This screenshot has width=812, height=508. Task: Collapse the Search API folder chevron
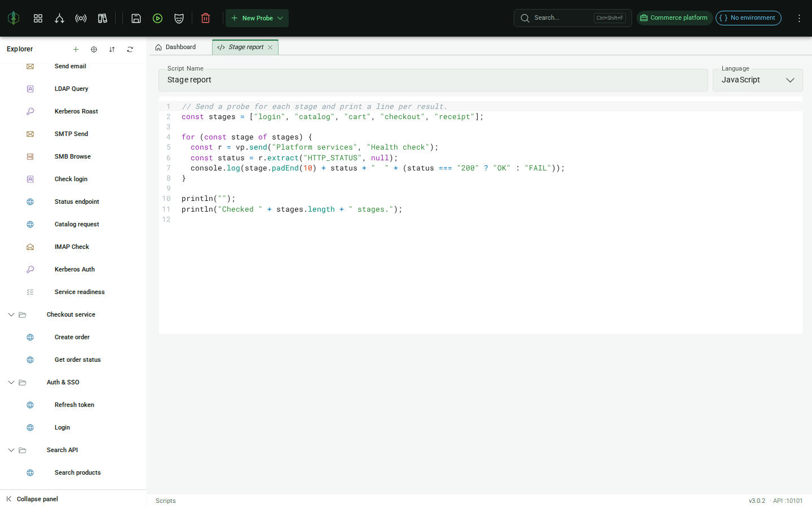(11, 450)
